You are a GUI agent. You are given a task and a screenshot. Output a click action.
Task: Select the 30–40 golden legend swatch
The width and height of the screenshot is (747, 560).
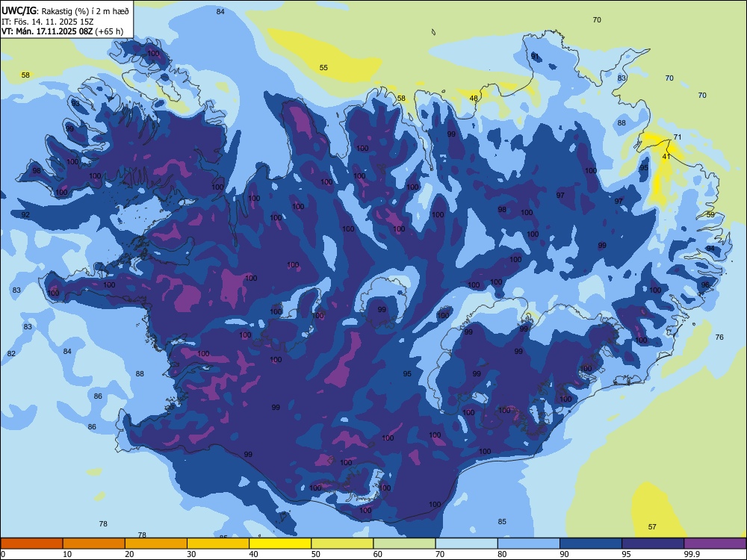point(218,544)
